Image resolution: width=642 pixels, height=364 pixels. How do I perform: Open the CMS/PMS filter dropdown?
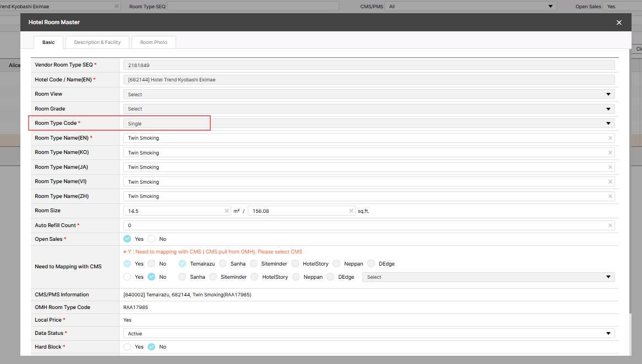pyautogui.click(x=470, y=7)
